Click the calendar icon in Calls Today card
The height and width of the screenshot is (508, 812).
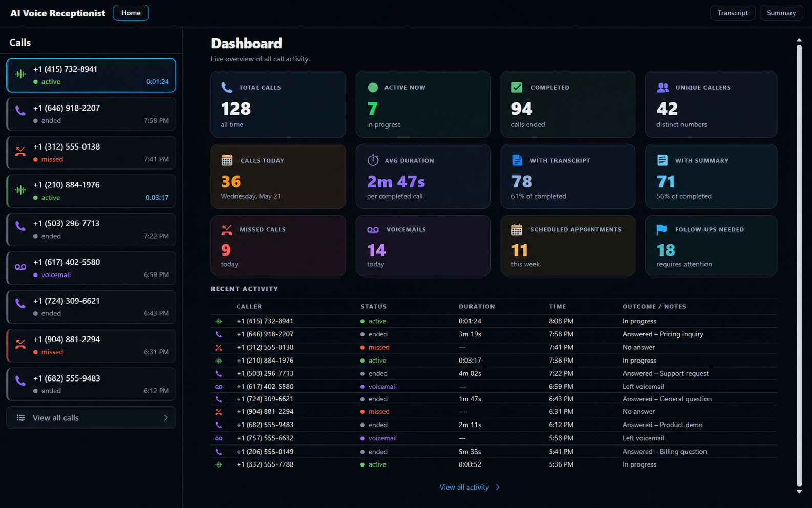point(227,160)
